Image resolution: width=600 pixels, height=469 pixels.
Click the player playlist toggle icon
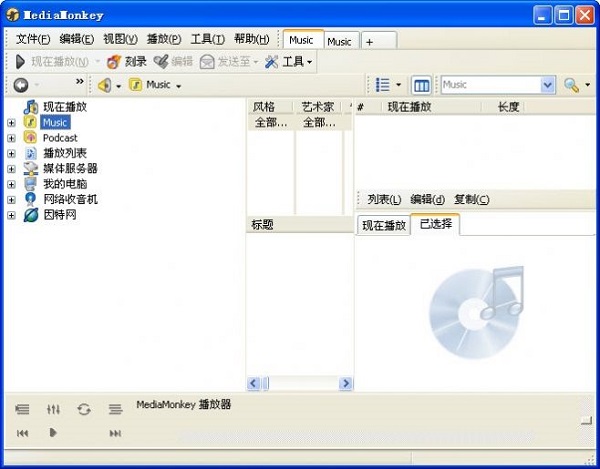pos(22,409)
